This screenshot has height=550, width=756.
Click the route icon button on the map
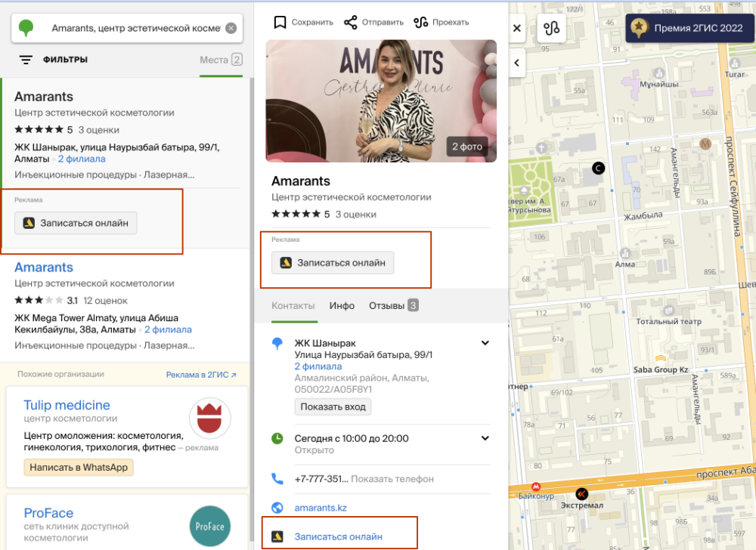click(x=552, y=29)
